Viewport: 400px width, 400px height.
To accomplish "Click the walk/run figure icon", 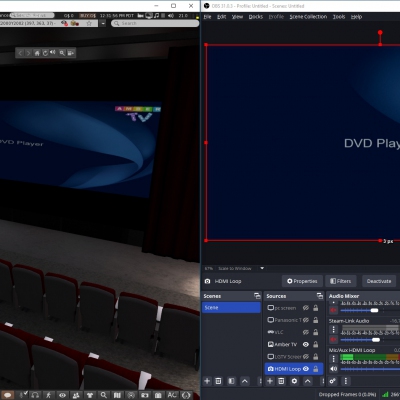I will pos(49,395).
